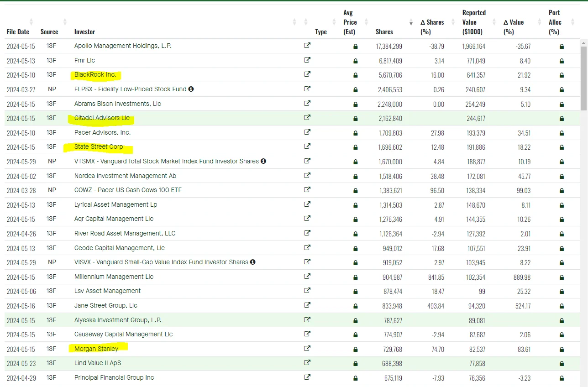The image size is (588, 387).
Task: Click info icon beside FLPSX Fidelity Low-Priced Stock Fund
Action: 191,89
